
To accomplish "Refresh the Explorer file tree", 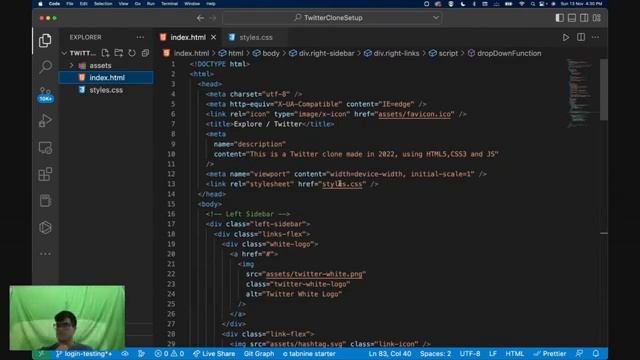I will [x=132, y=53].
